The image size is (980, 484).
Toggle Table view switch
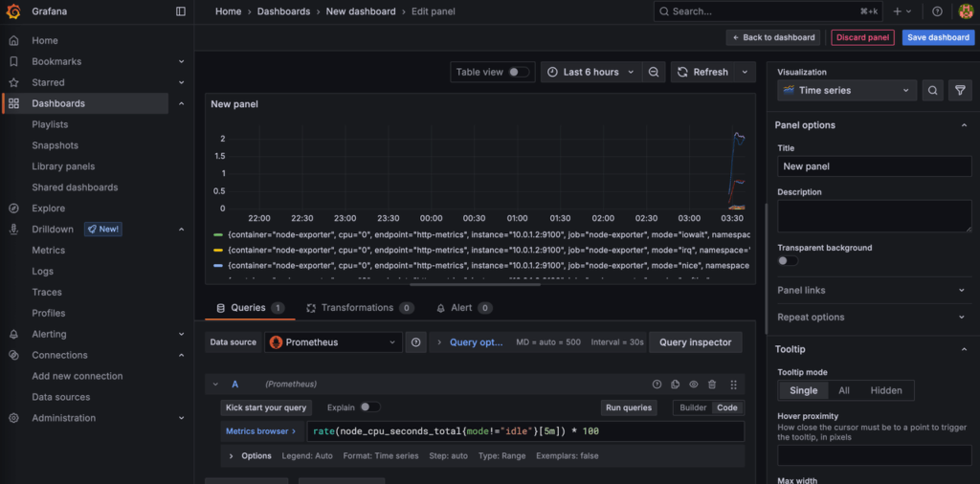click(x=518, y=72)
